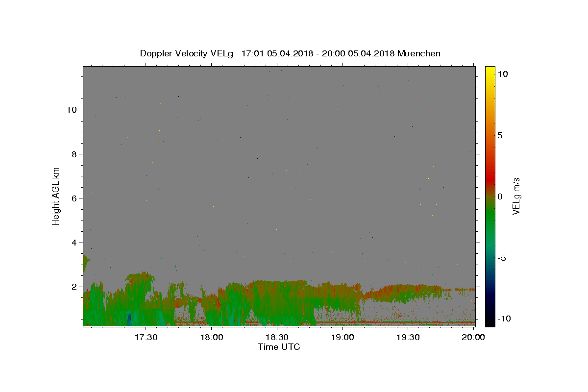
Task: Click the height tick label 2
Action: tap(75, 287)
